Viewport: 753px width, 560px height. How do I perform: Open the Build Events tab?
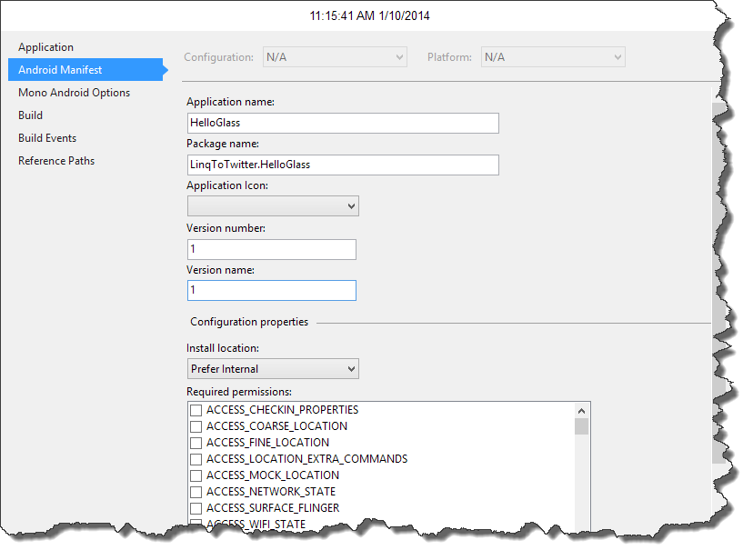coord(47,138)
